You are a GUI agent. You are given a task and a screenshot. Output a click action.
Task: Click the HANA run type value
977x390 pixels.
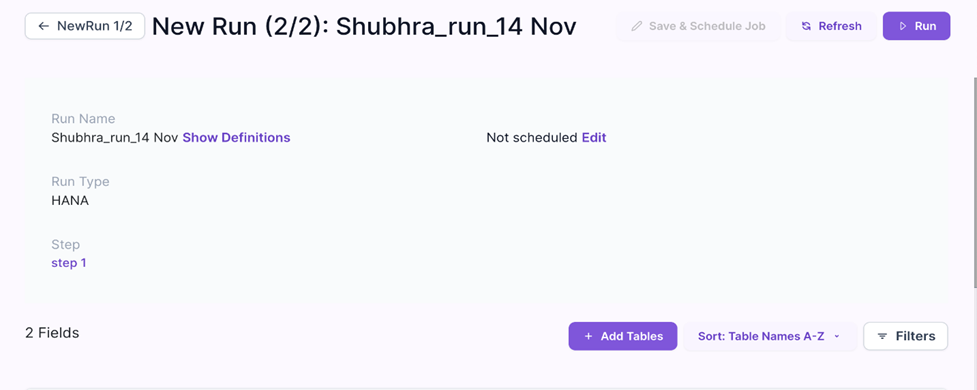(70, 201)
